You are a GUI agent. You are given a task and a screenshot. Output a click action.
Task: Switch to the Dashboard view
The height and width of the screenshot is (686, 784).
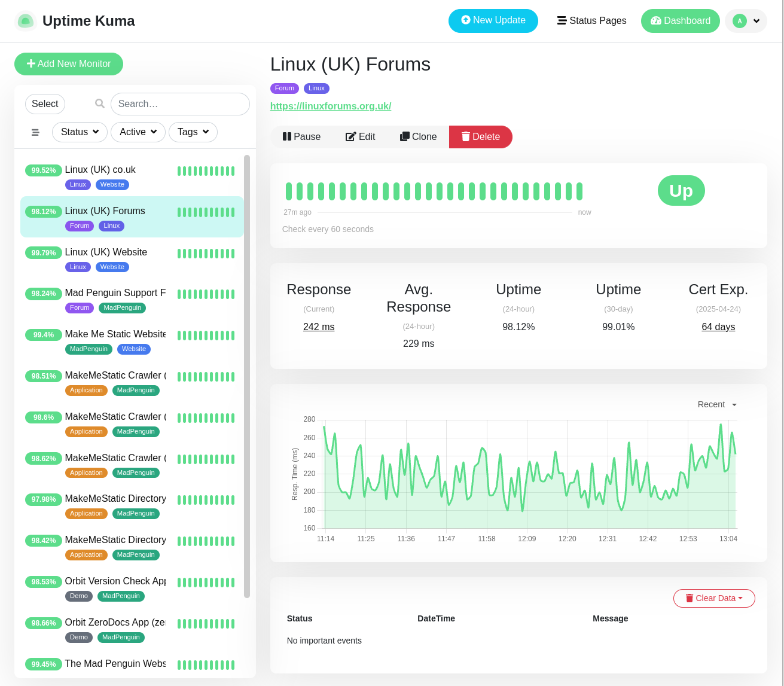click(x=680, y=21)
